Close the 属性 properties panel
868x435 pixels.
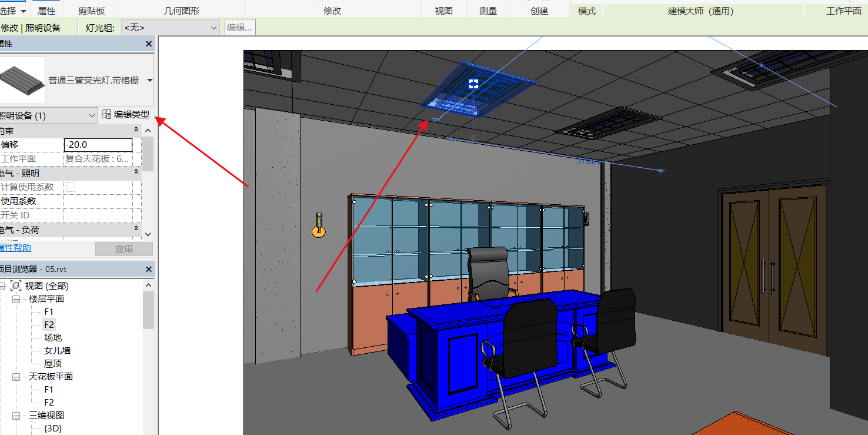pyautogui.click(x=149, y=44)
